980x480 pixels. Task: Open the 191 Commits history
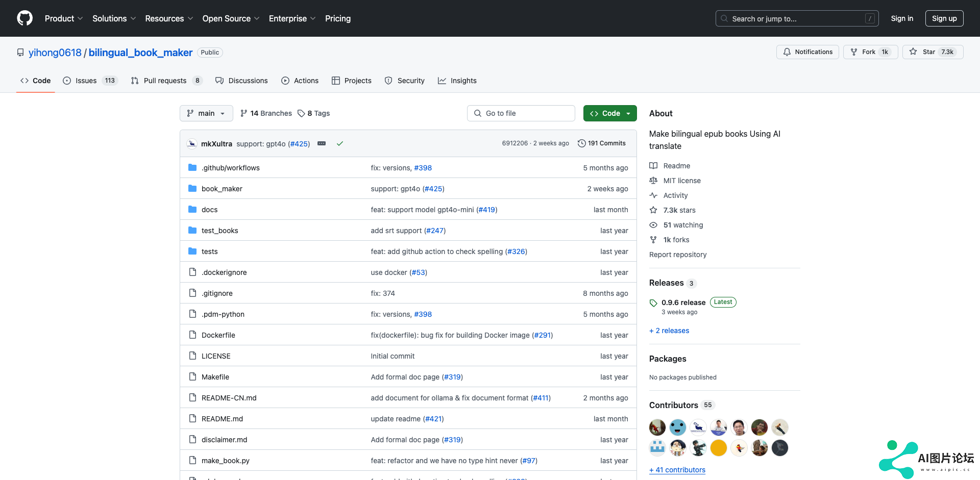click(602, 143)
